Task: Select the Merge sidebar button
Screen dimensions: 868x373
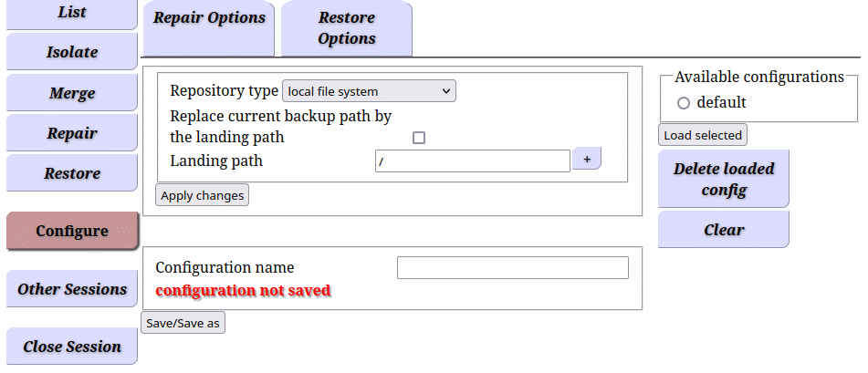Action: [x=72, y=93]
